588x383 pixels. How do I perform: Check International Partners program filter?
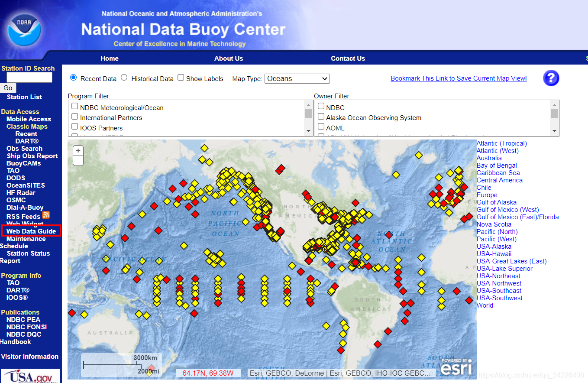[x=75, y=117]
